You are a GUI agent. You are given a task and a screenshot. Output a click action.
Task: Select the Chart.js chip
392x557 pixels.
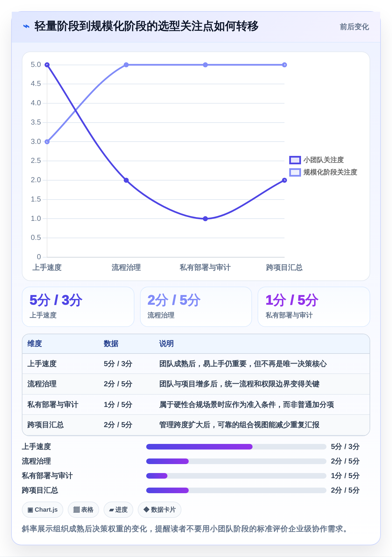coord(43,510)
